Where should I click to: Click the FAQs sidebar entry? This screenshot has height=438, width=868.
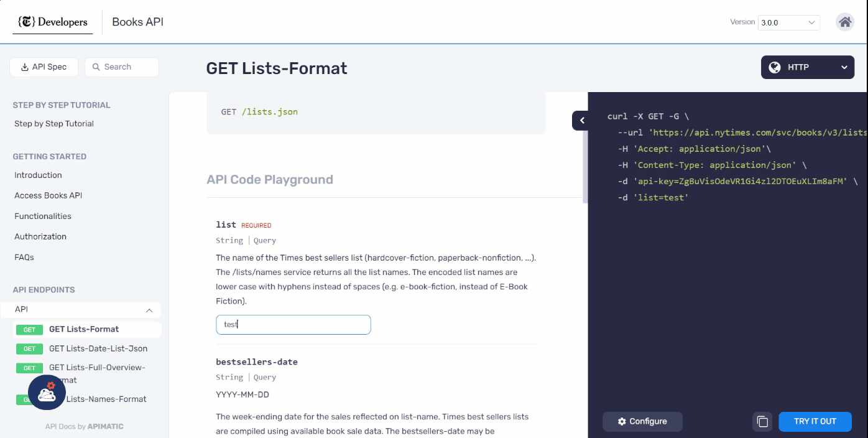pos(22,257)
